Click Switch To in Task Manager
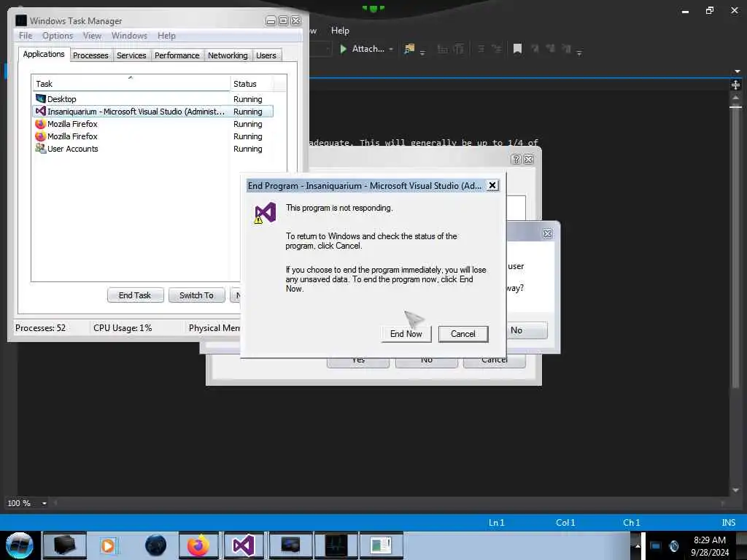The image size is (747, 560). click(x=196, y=295)
